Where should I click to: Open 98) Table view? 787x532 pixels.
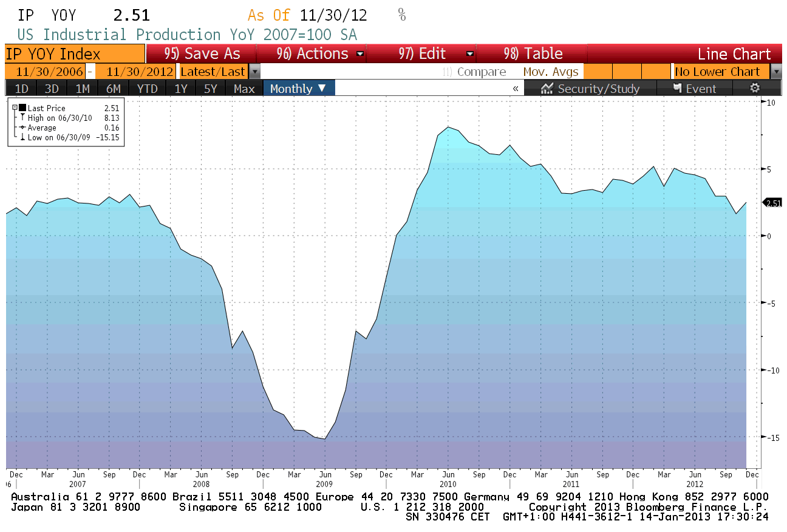tap(533, 53)
